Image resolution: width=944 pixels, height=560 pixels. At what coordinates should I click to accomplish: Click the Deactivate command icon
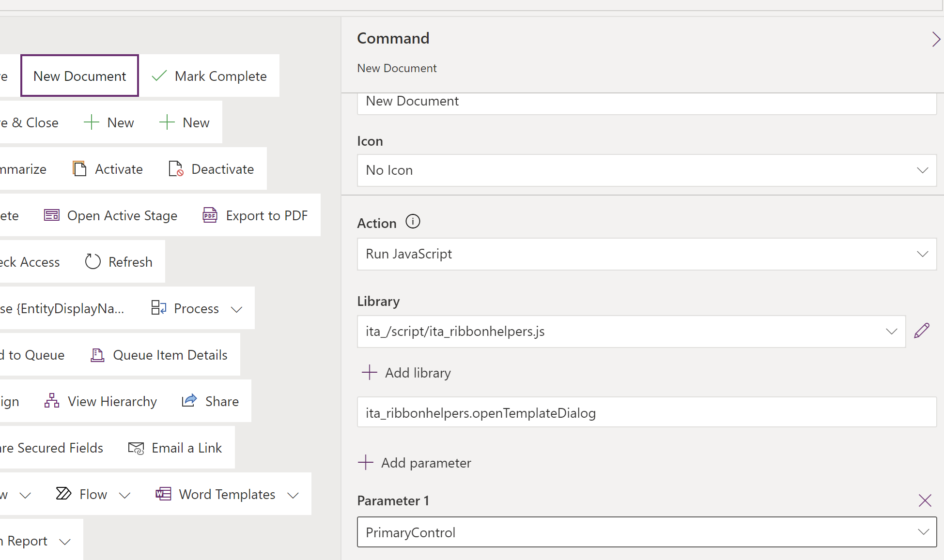click(x=176, y=168)
